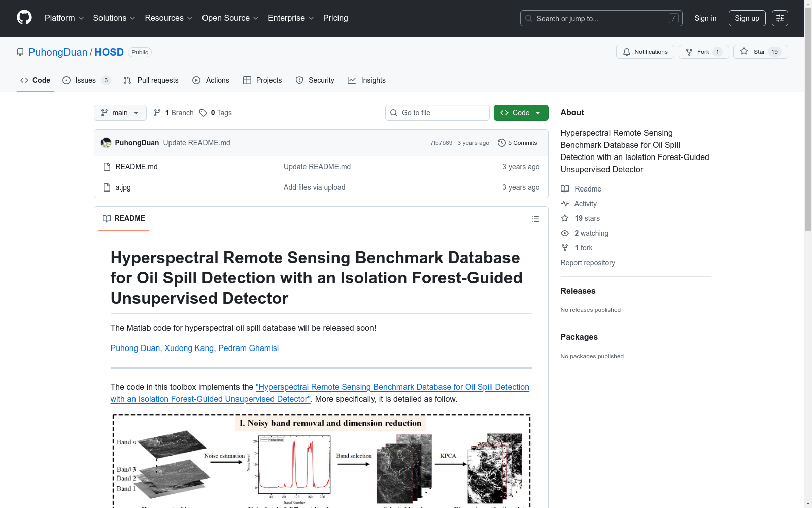Click the Fork repository icon
The height and width of the screenshot is (508, 812).
tap(689, 52)
